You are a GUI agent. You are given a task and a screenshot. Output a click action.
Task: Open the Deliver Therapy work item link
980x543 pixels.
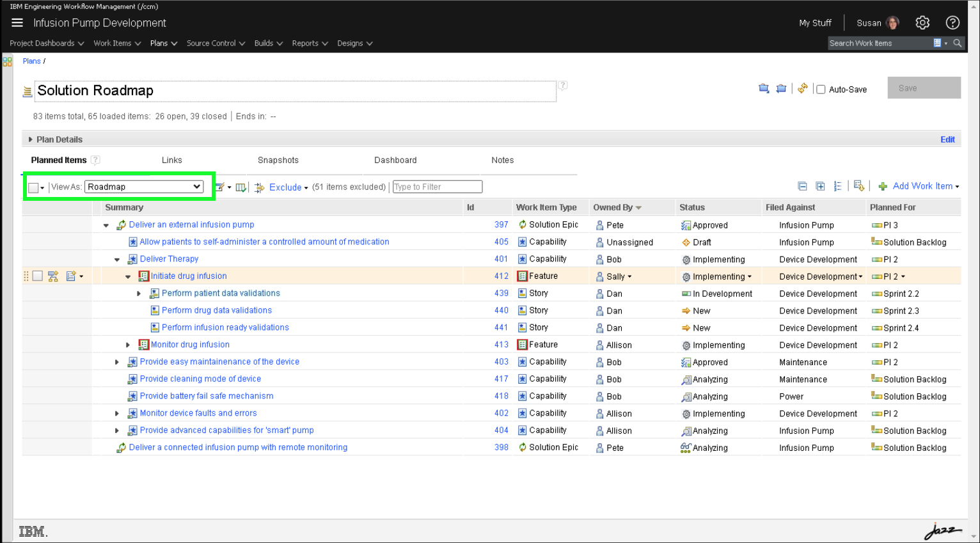tap(169, 259)
